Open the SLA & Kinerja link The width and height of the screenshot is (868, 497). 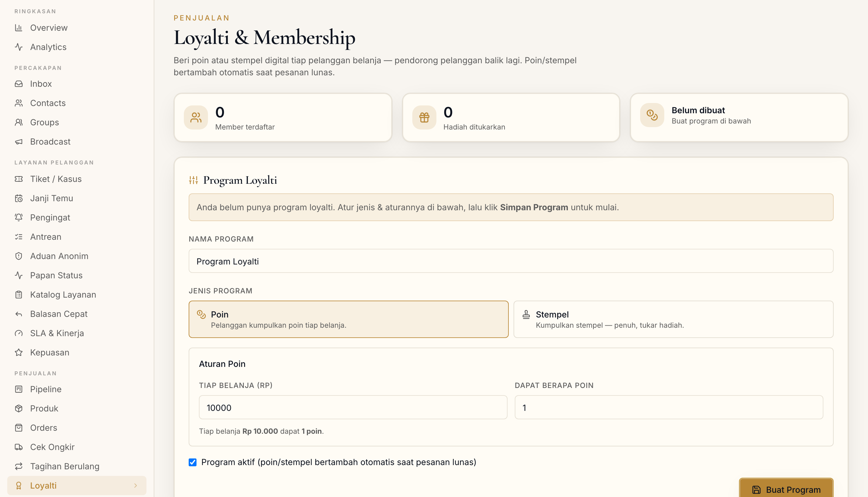point(77,333)
